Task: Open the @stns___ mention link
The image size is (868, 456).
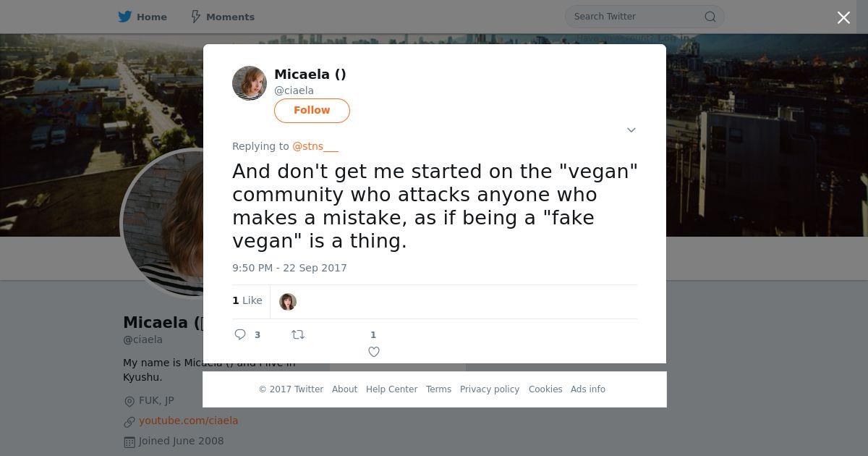Action: pyautogui.click(x=315, y=146)
